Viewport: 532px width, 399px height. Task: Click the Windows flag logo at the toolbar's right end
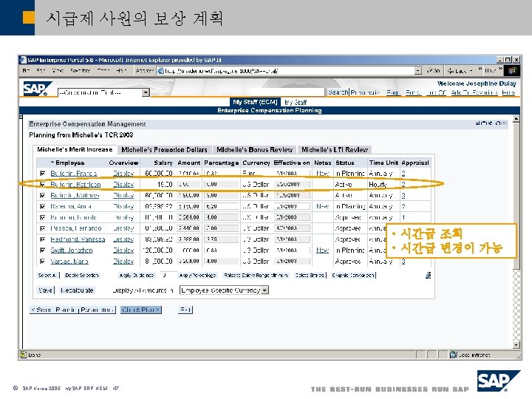pos(512,70)
